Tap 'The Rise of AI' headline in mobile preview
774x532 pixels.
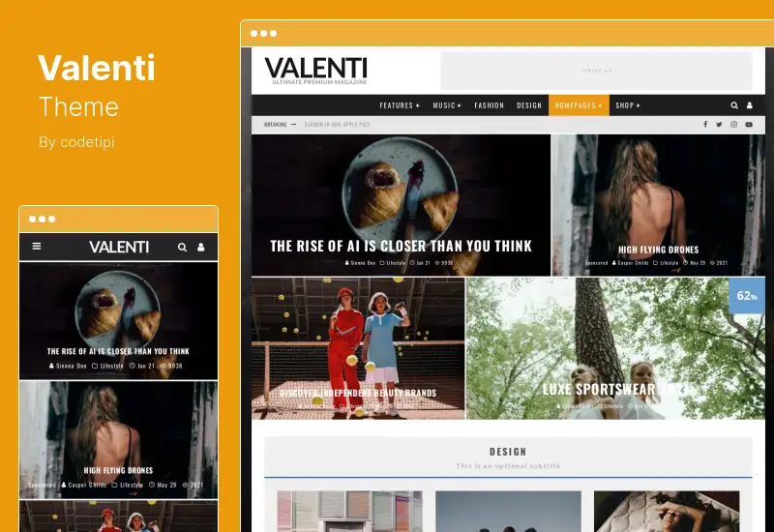click(x=118, y=351)
